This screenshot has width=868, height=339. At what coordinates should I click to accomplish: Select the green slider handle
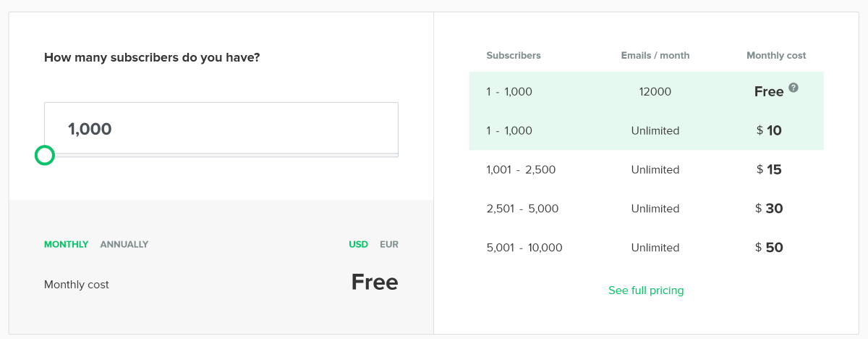[x=45, y=155]
